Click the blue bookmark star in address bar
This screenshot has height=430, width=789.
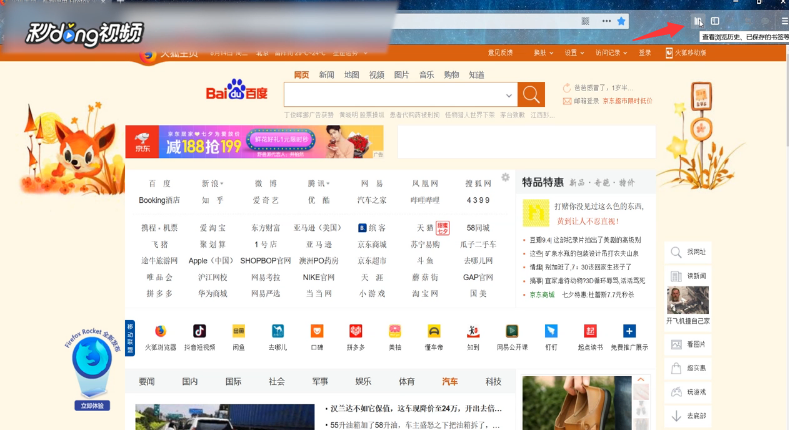[621, 21]
